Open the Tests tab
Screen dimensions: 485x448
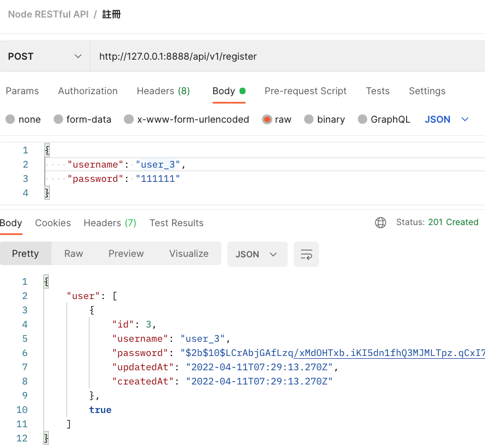378,91
